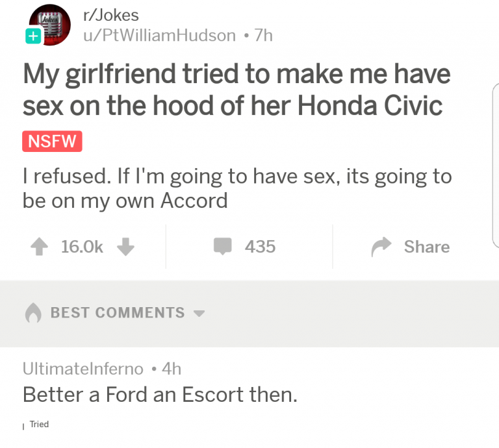
Task: Open comments via speech bubble icon
Action: pos(222,246)
